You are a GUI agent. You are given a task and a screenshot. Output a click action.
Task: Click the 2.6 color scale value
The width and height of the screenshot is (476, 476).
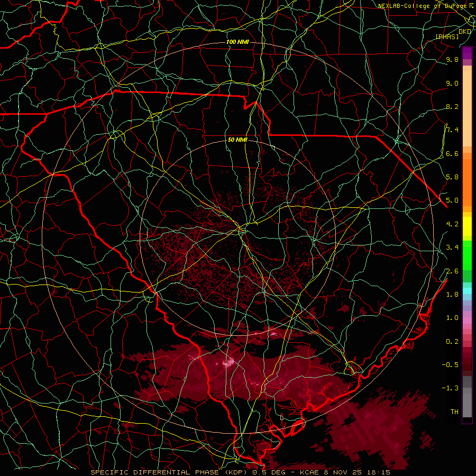(x=452, y=271)
